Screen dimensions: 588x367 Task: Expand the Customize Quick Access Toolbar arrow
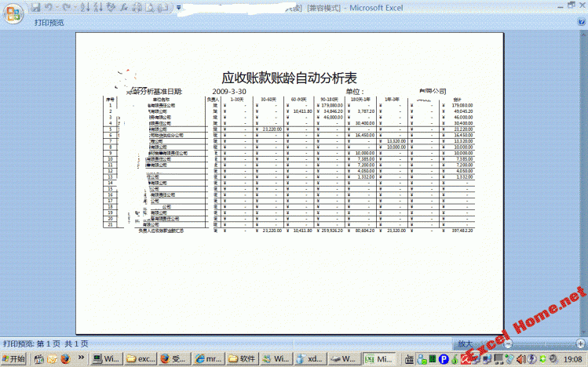(180, 8)
